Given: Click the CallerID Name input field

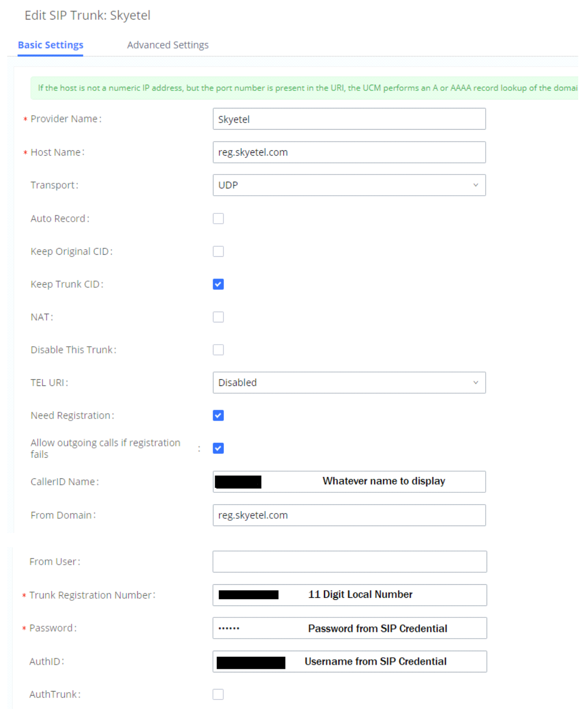Looking at the screenshot, I should click(349, 482).
